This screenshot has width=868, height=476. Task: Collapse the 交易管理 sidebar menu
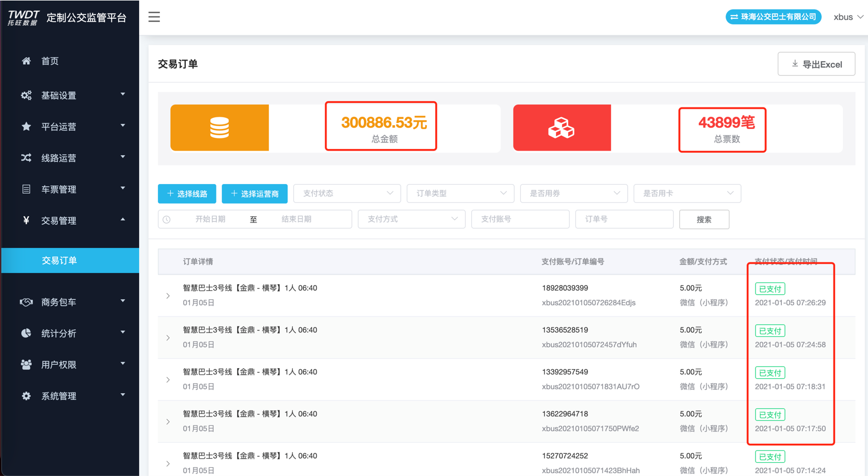click(70, 220)
